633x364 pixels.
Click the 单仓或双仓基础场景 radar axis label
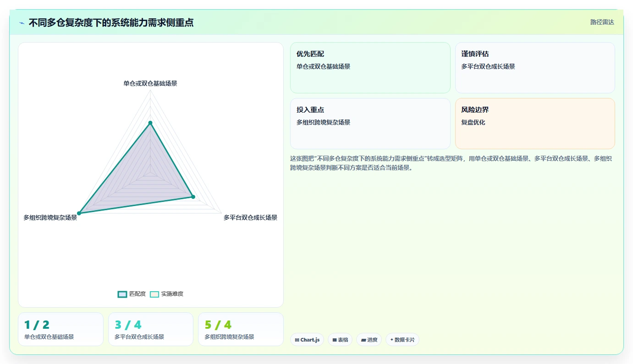coord(150,83)
